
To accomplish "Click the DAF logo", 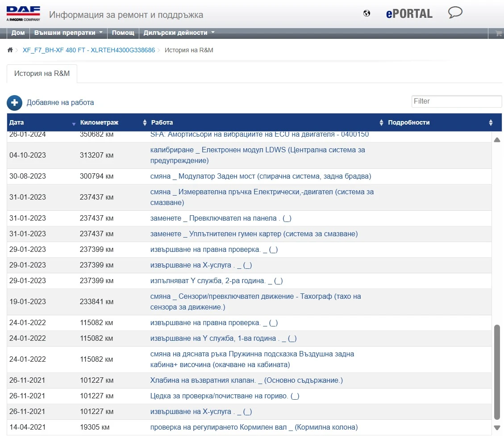I will click(23, 13).
